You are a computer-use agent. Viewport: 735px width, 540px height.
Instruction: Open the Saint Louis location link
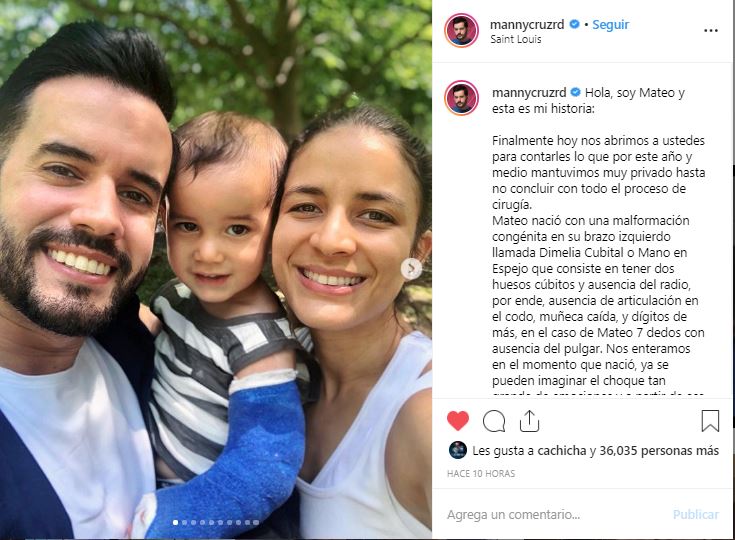[516, 39]
